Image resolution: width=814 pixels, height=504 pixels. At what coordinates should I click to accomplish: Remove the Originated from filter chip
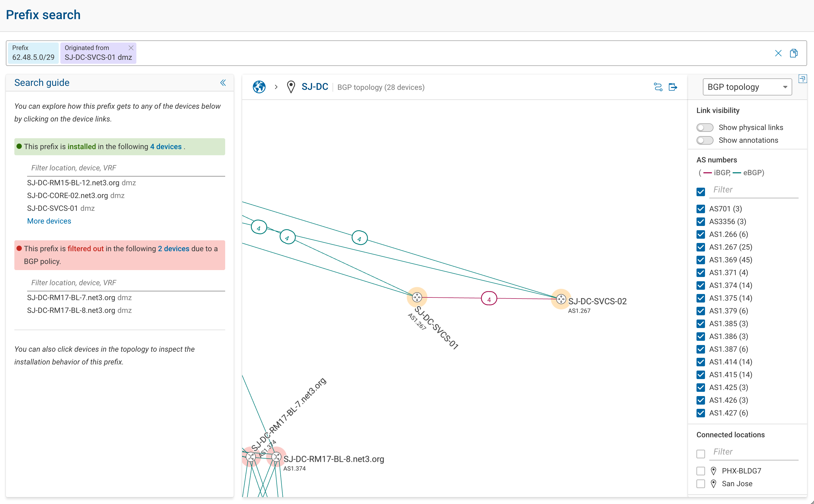point(131,48)
